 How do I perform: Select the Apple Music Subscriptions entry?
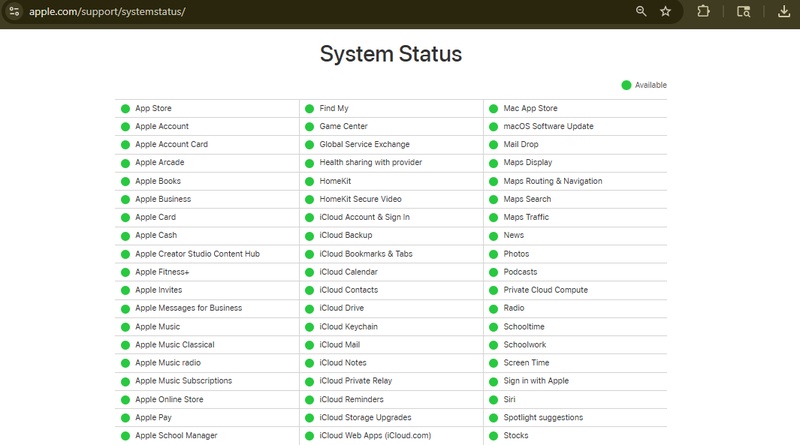point(183,381)
